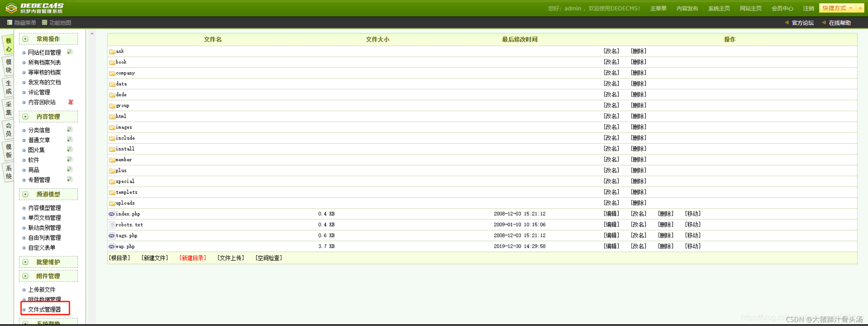This screenshot has height=326, width=868.
Task: Click add icon next to 软件
Action: click(x=70, y=159)
